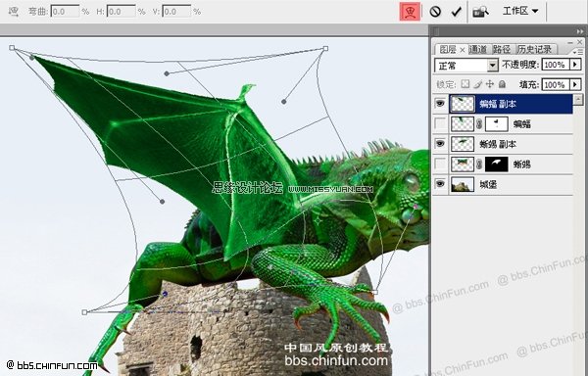The height and width of the screenshot is (376, 588).
Task: Open Bridge via the folder-magnifier icon
Action: (x=480, y=12)
